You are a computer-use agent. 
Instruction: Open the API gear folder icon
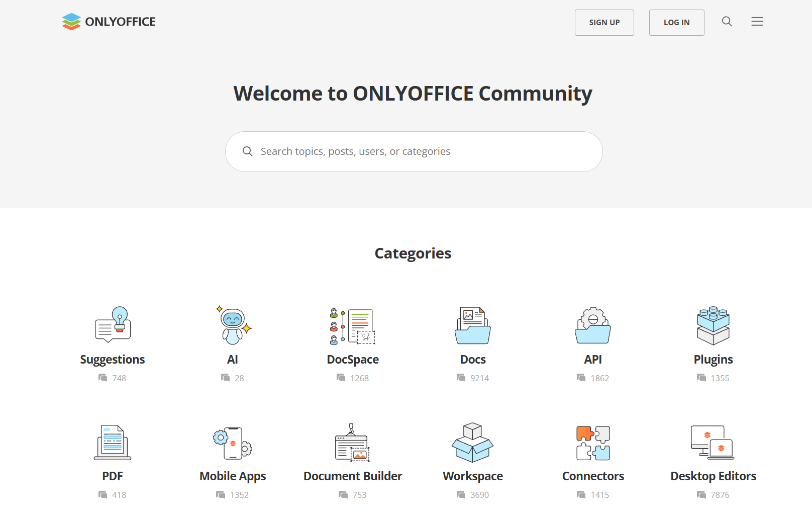pos(593,326)
